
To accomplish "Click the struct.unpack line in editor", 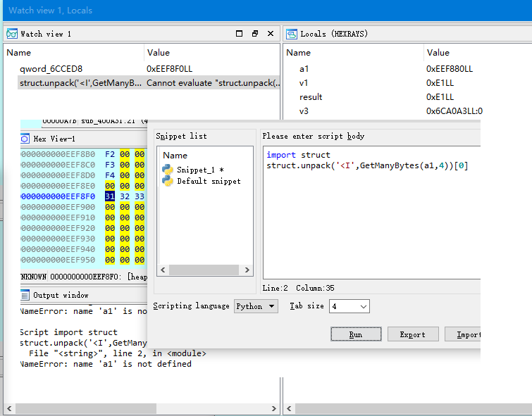I will [367, 165].
